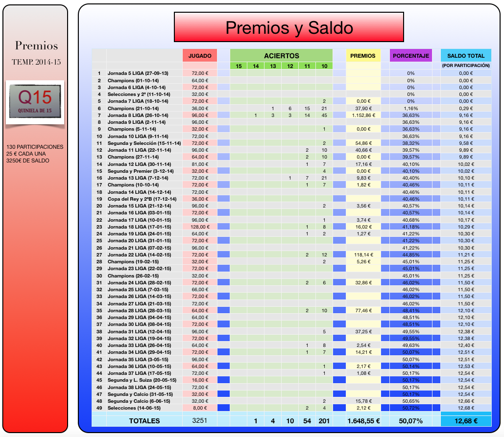Image resolution: width=504 pixels, height=437 pixels.
Task: Select row Jornada 13 LIGA (7-12-14)
Action: pos(291,178)
